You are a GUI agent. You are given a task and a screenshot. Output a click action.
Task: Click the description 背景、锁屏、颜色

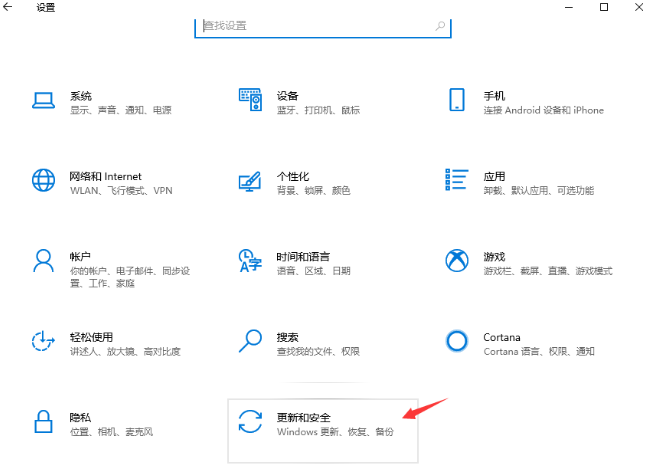(x=313, y=191)
